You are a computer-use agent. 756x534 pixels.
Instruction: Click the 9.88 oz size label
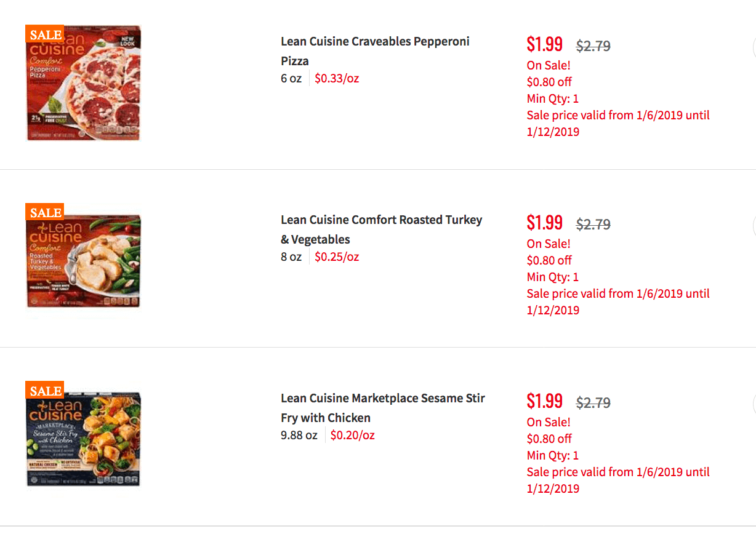tap(299, 436)
